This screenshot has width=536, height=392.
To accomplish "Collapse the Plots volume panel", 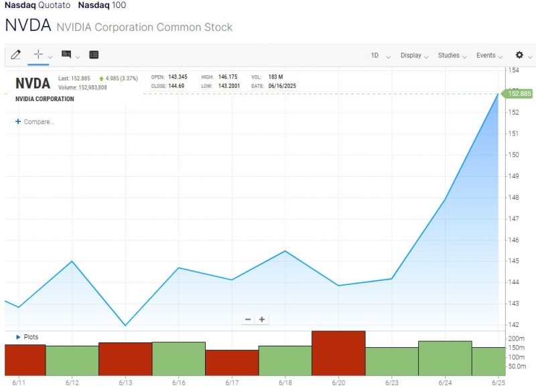I will click(x=18, y=337).
